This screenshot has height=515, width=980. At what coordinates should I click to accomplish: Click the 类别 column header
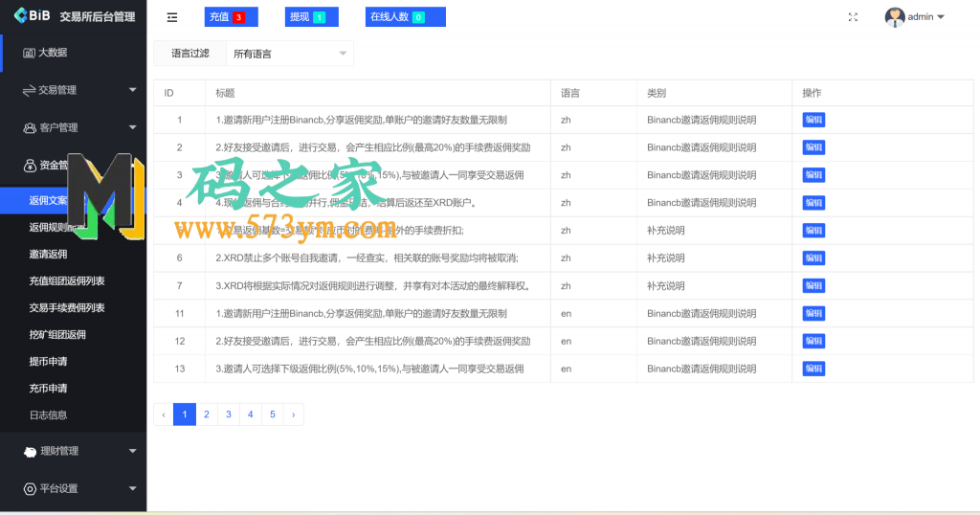click(657, 93)
